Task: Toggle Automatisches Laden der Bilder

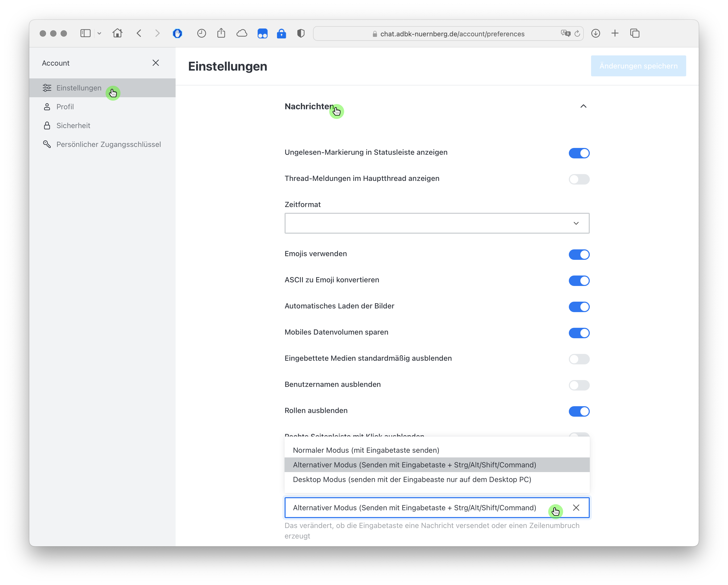Action: (x=579, y=307)
